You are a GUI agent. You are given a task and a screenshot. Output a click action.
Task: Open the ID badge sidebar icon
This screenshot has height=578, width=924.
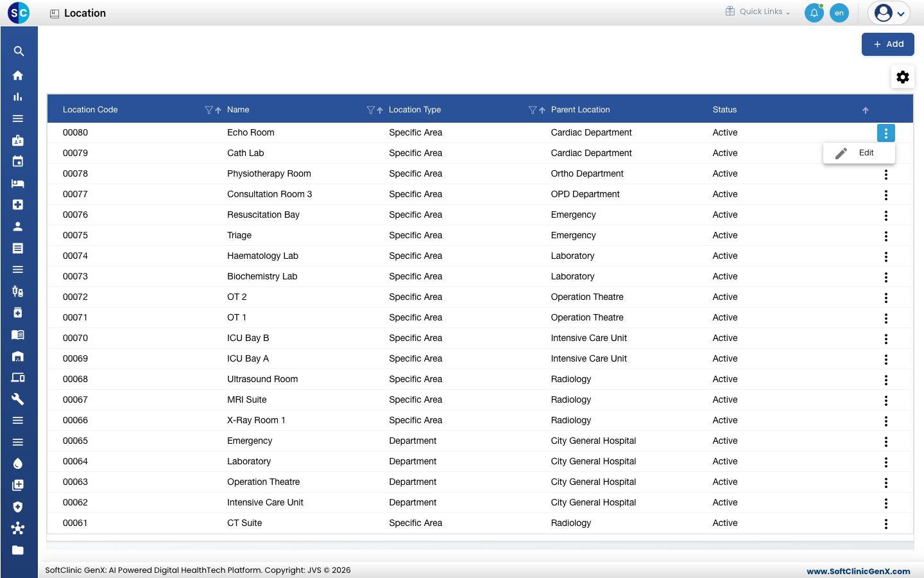click(x=18, y=140)
